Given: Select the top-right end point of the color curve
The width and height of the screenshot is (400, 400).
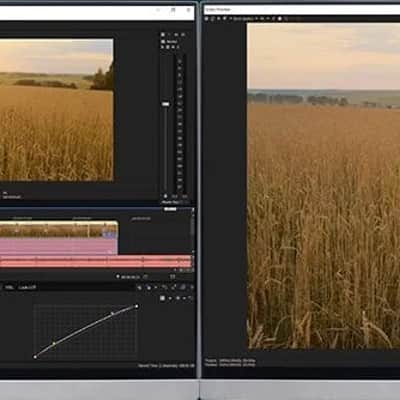Looking at the screenshot, I should [137, 306].
